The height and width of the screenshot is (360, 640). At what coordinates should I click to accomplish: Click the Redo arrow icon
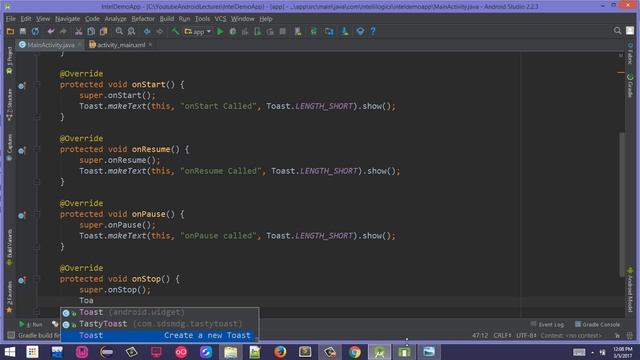pos(63,31)
